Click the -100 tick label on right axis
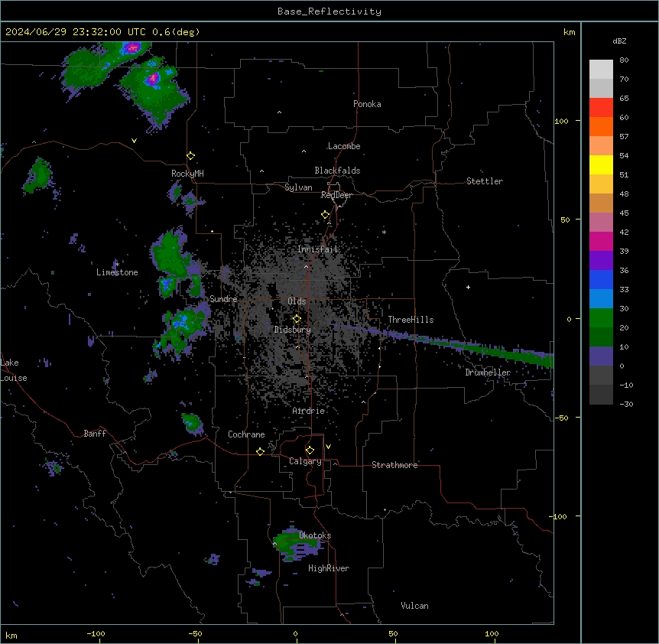Viewport: 659px width, 644px height. (x=559, y=516)
